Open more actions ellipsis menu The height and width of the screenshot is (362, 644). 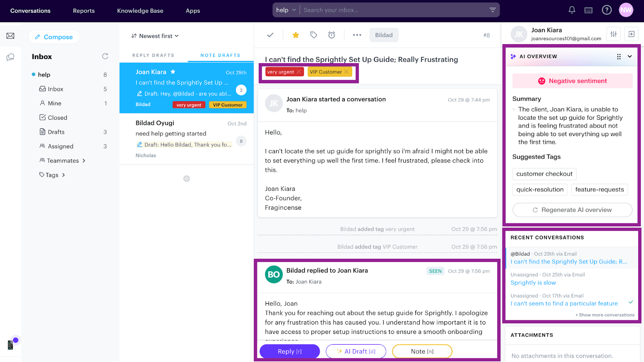click(x=357, y=35)
